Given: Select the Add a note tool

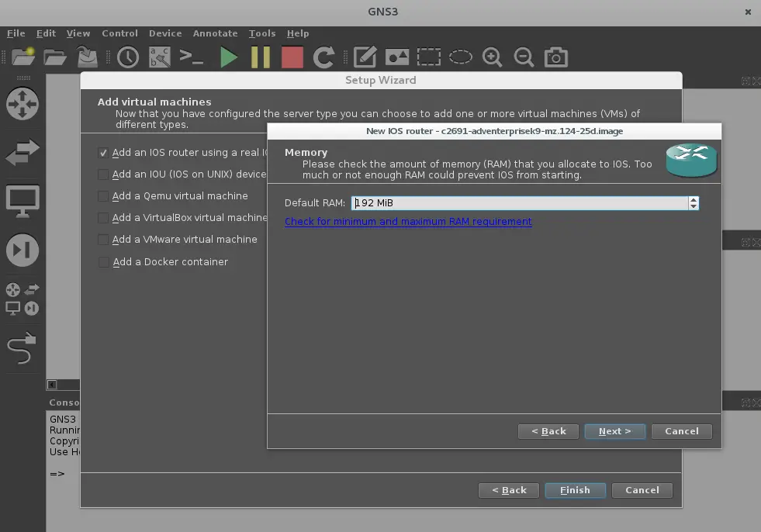Looking at the screenshot, I should pos(365,57).
